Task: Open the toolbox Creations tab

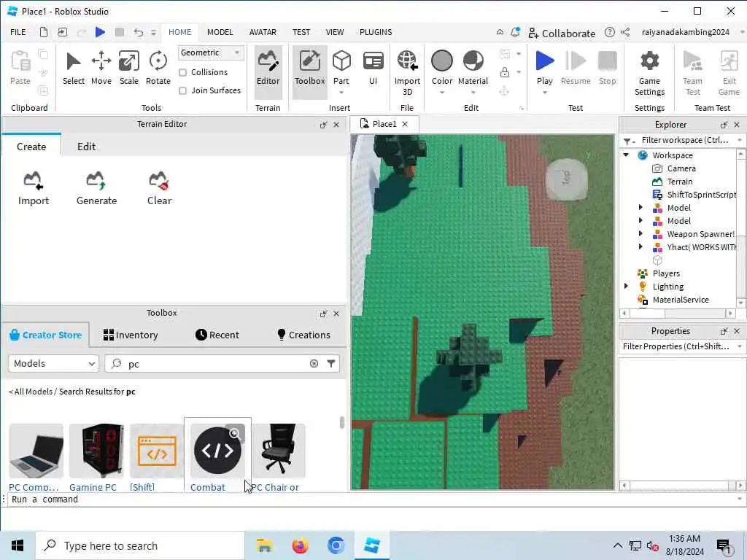Action: point(304,335)
